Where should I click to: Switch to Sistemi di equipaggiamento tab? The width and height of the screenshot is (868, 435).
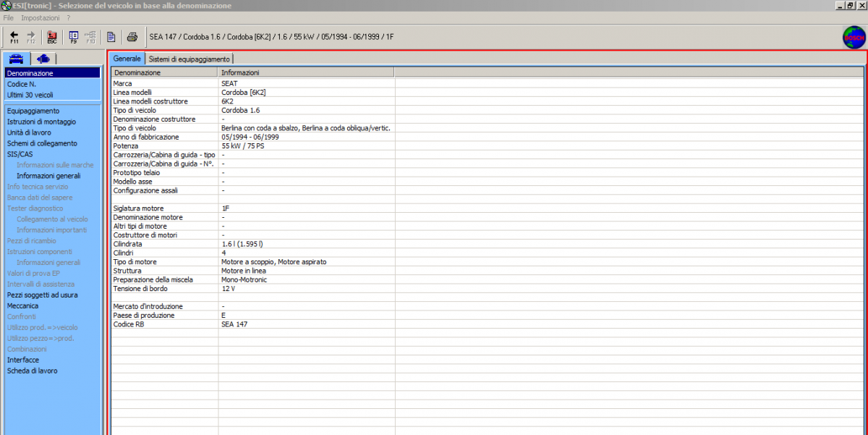tap(190, 59)
